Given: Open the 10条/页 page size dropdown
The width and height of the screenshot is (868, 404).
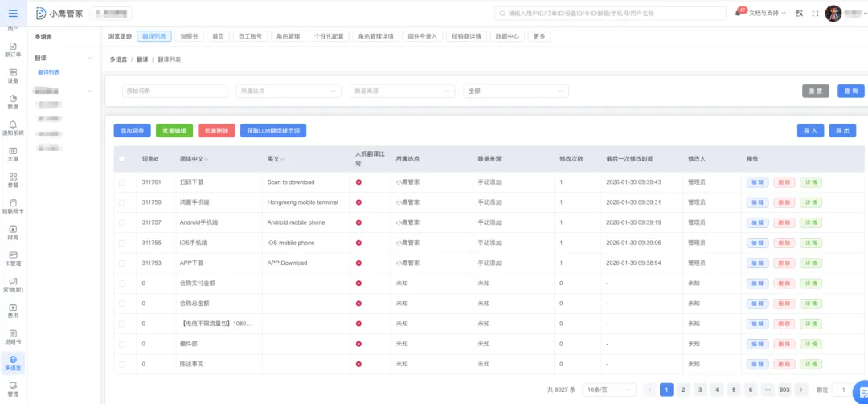Looking at the screenshot, I should [608, 390].
